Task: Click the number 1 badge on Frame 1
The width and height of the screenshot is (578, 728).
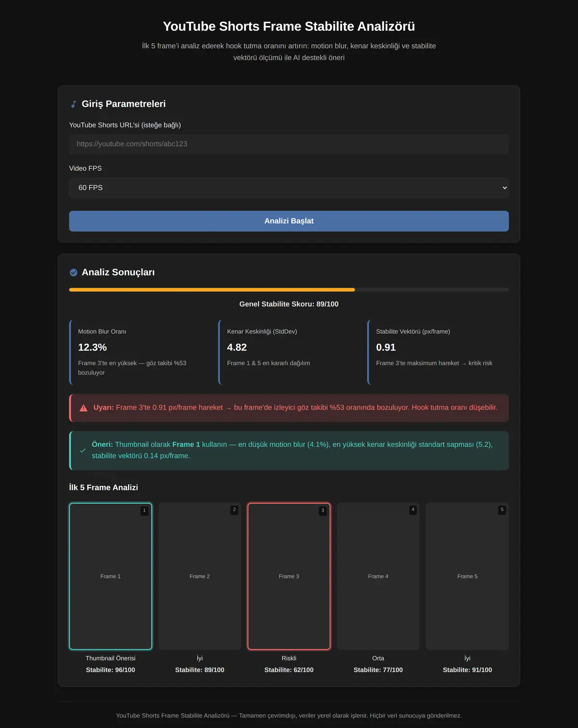Action: pos(144,510)
